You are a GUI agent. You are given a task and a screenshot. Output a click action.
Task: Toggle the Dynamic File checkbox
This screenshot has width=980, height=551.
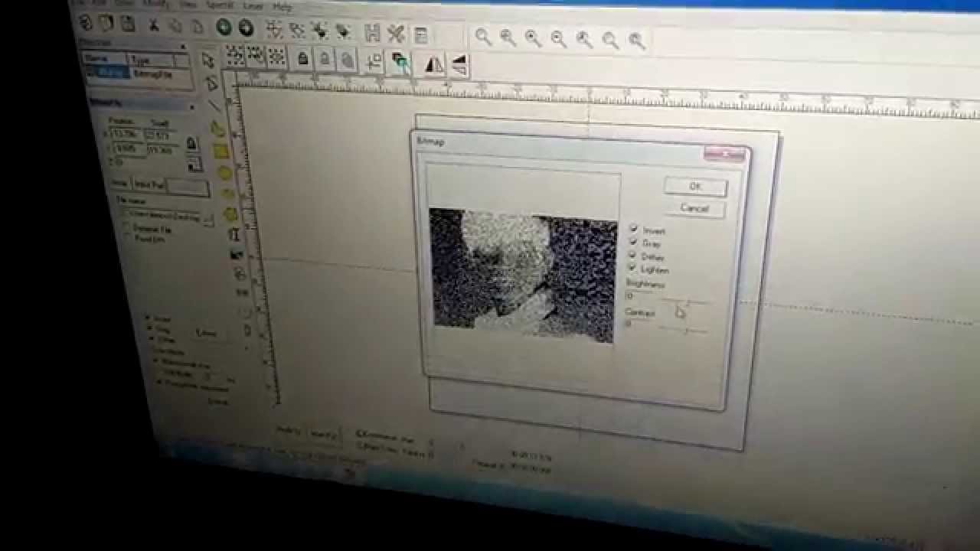128,228
